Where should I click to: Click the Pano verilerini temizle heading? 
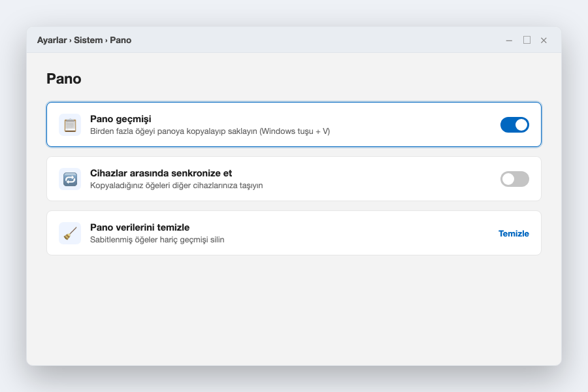coord(140,227)
